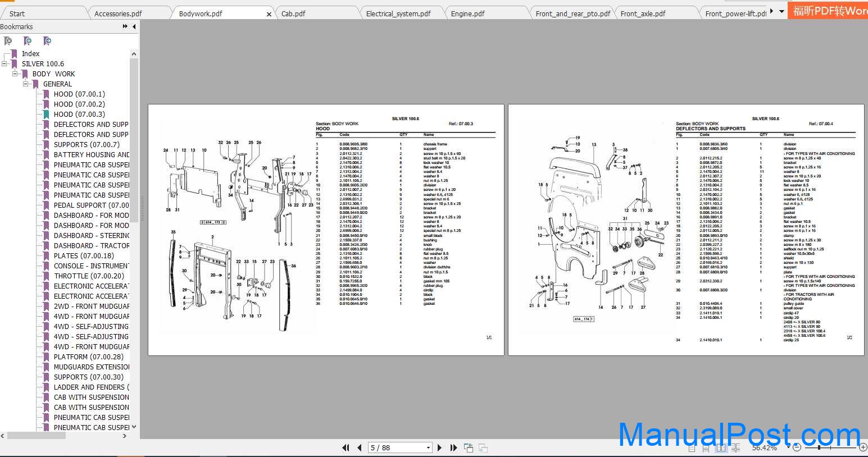This screenshot has height=457, width=868.
Task: Click the delete bookmark icon
Action: coord(8,41)
